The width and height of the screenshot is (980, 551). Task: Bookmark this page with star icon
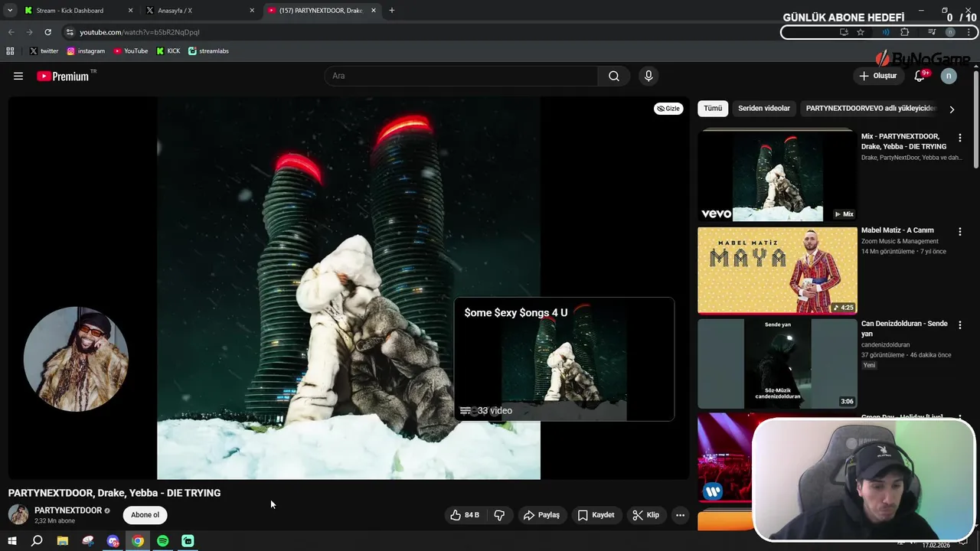point(861,32)
